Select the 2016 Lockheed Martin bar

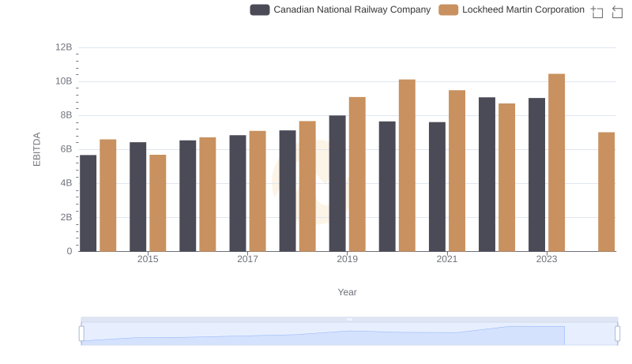(208, 194)
